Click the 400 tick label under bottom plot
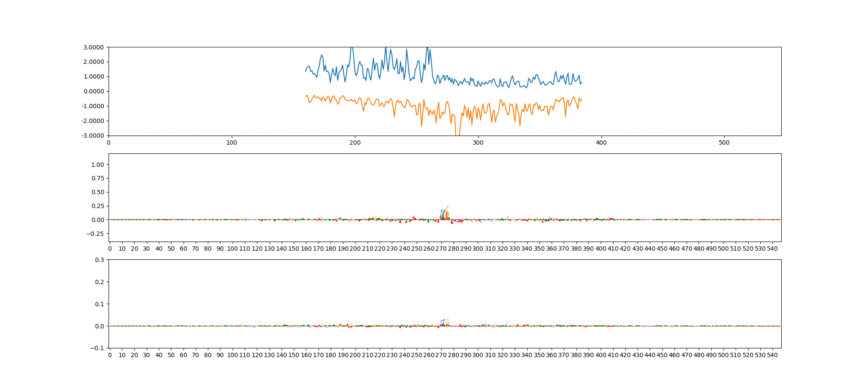The width and height of the screenshot is (868, 391). [601, 355]
